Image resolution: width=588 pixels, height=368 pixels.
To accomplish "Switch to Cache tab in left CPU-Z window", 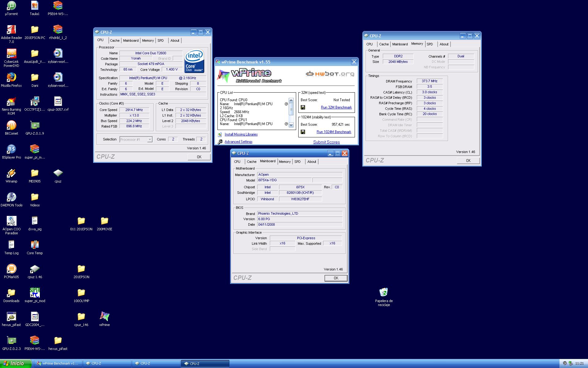I will click(x=115, y=40).
